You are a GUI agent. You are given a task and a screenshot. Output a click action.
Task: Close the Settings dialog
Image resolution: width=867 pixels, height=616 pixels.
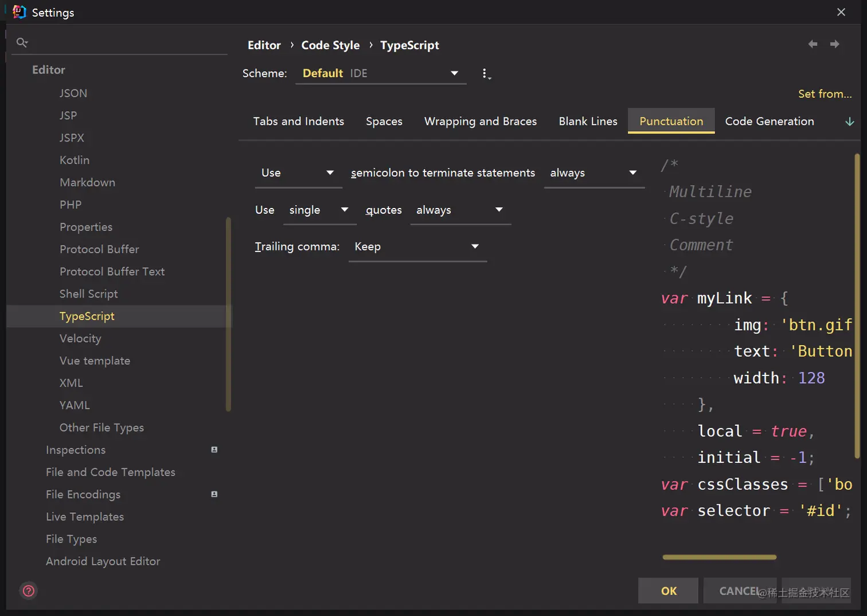coord(841,12)
